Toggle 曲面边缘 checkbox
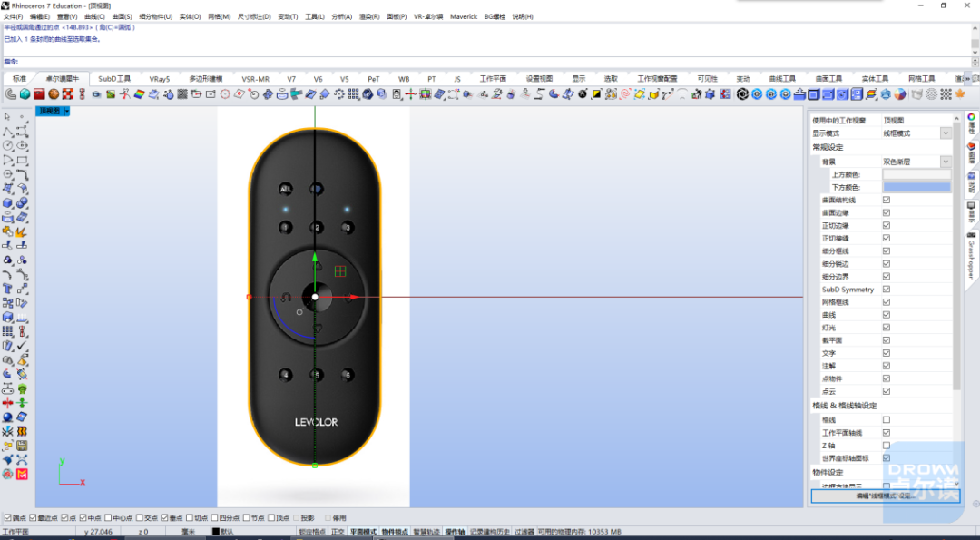The height and width of the screenshot is (540, 980). tap(887, 212)
